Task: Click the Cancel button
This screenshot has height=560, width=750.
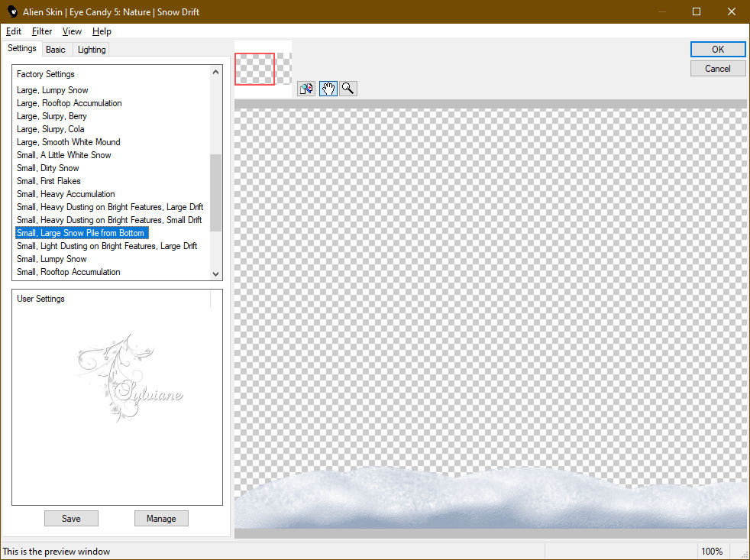Action: tap(717, 69)
